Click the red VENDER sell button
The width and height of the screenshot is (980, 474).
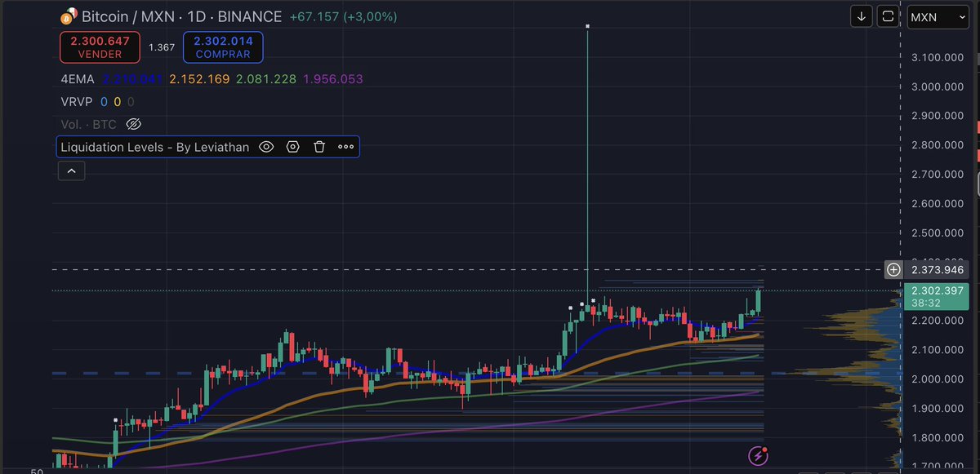[100, 47]
